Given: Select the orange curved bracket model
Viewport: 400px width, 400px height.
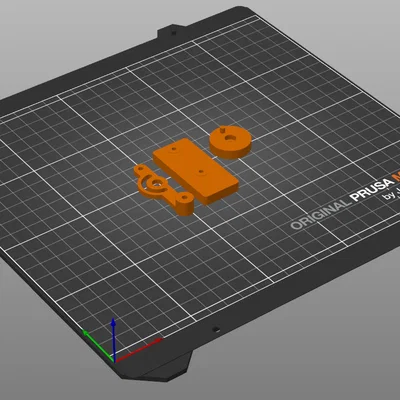Looking at the screenshot, I should click(164, 189).
